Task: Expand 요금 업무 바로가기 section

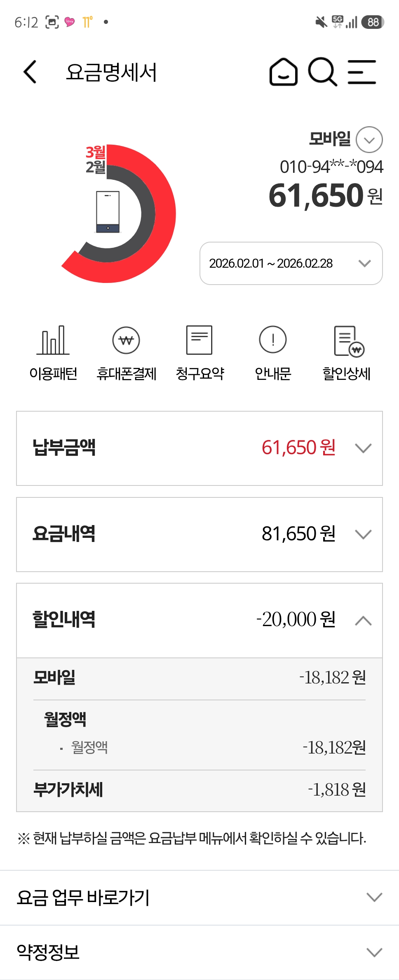Action: click(x=374, y=897)
